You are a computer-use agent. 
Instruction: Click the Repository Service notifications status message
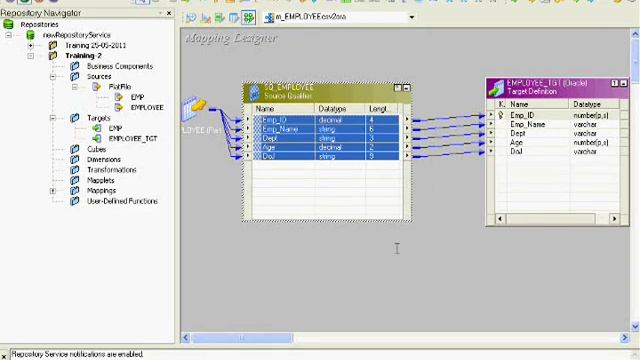point(78,354)
